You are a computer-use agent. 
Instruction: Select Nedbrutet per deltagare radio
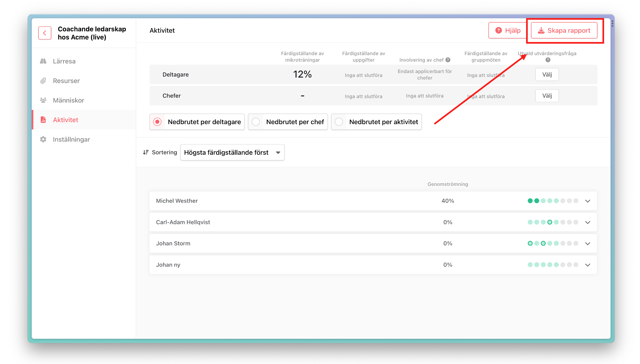point(157,122)
